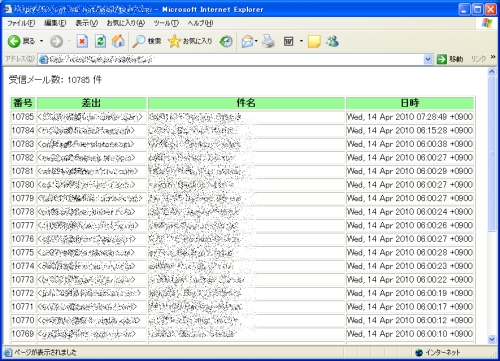Open the ヘルプ(H) menu

tap(200, 23)
